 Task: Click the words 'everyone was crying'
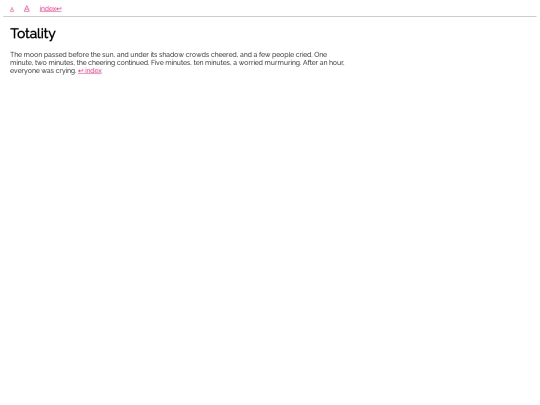point(43,71)
